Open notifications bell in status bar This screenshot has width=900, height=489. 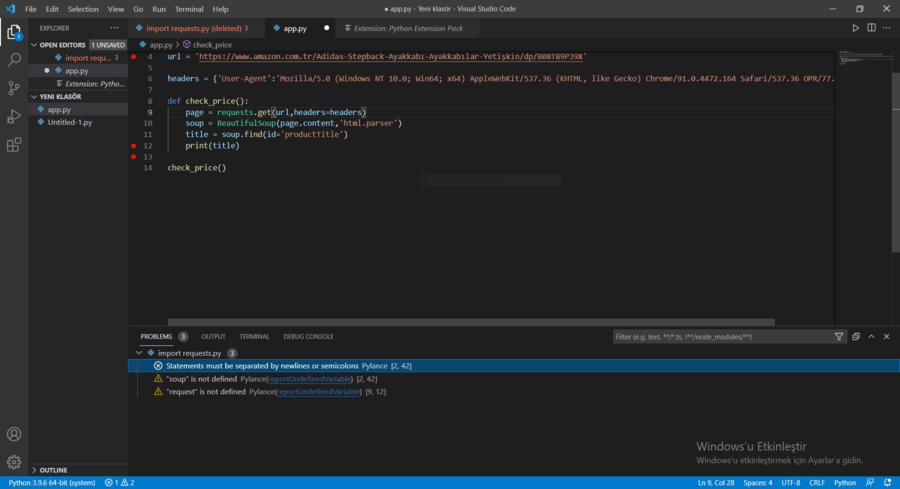click(x=888, y=483)
